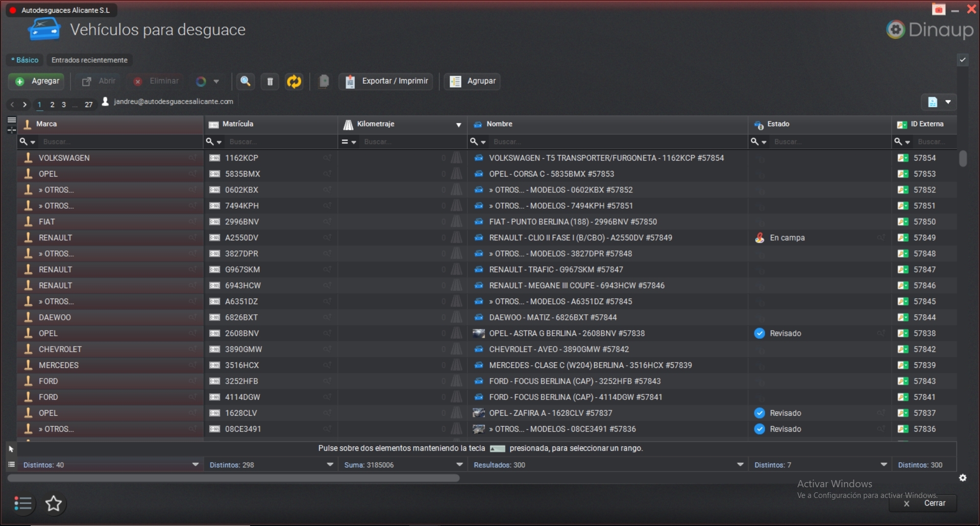The height and width of the screenshot is (526, 980).
Task: Switch to the Entrados recientemente tab
Action: (89, 60)
